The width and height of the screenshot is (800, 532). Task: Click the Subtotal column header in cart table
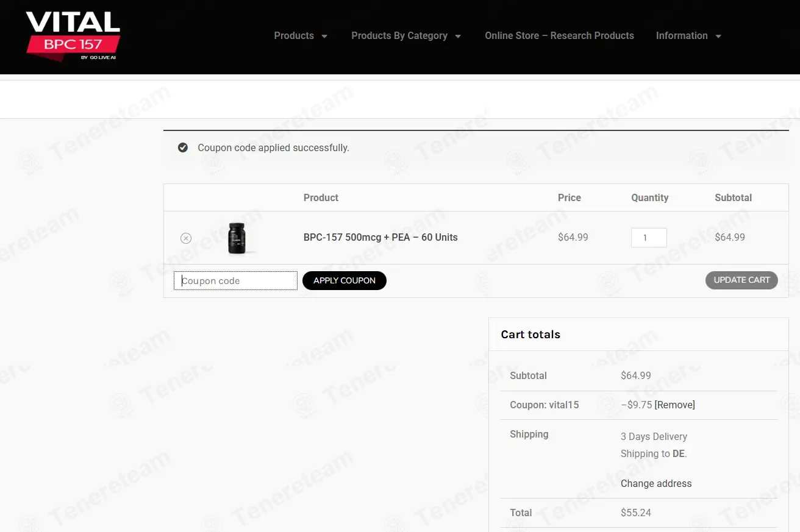[734, 198]
